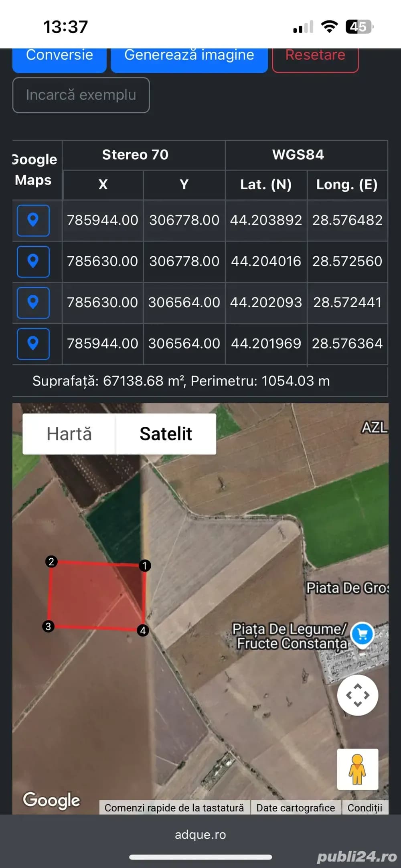Viewport: 401px width, 868px height.
Task: Click map pin for row with latitude 44.202093
Action: [33, 302]
